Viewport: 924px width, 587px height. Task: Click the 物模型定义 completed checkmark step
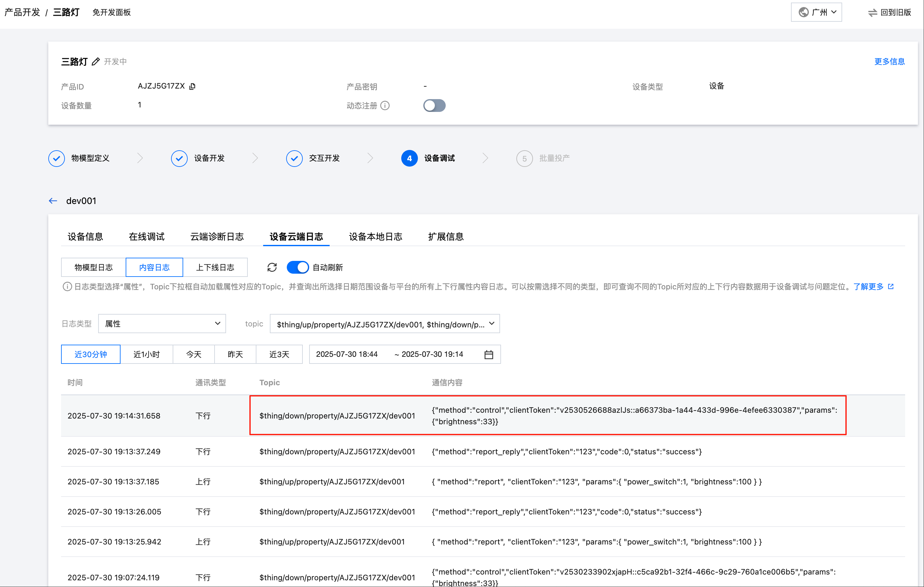pyautogui.click(x=57, y=158)
